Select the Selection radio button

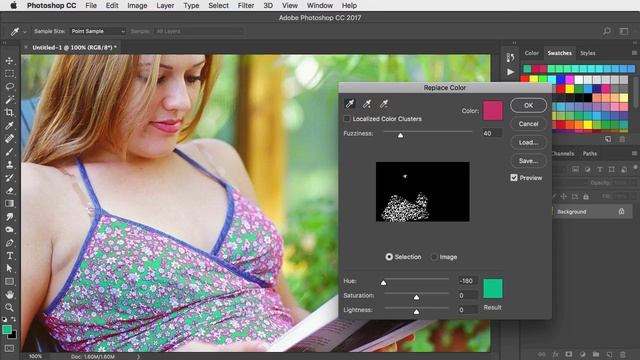pyautogui.click(x=389, y=257)
